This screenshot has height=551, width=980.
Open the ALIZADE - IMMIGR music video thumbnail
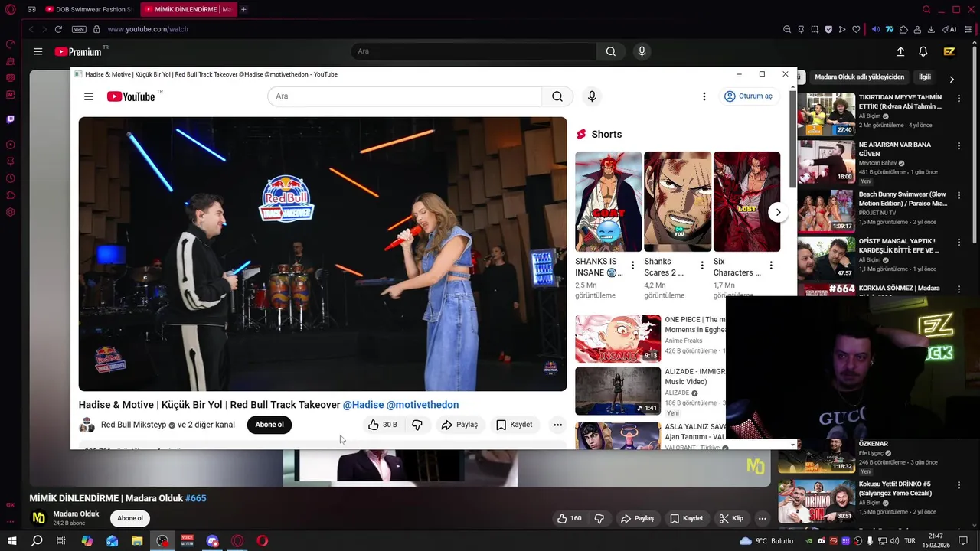(618, 391)
